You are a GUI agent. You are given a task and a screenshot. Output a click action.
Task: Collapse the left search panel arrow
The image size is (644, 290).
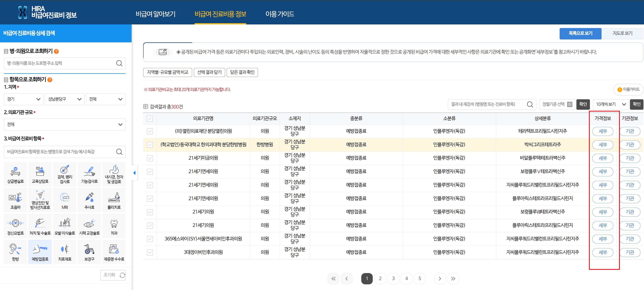135,173
